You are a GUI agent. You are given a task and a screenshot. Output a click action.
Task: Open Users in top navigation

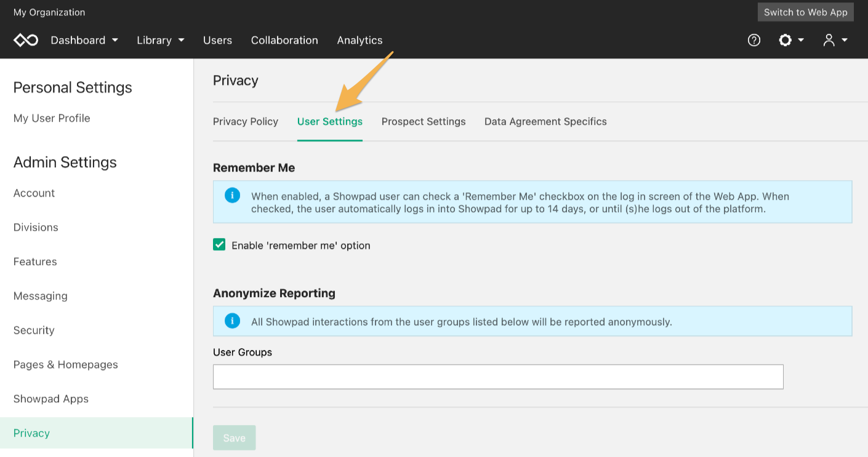point(217,40)
